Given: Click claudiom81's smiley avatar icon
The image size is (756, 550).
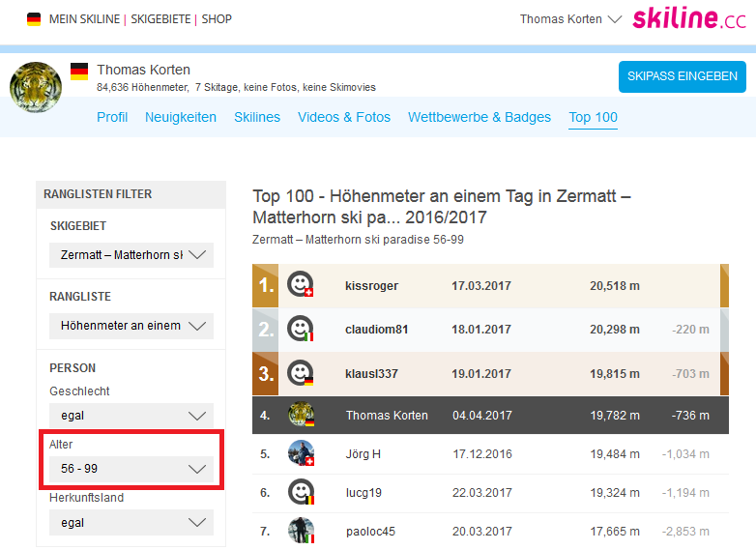Looking at the screenshot, I should point(301,329).
